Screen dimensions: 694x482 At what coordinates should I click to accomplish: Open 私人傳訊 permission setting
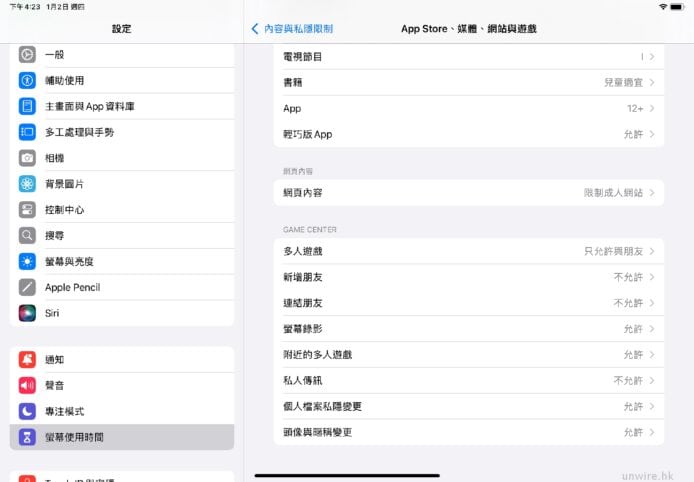tap(468, 381)
